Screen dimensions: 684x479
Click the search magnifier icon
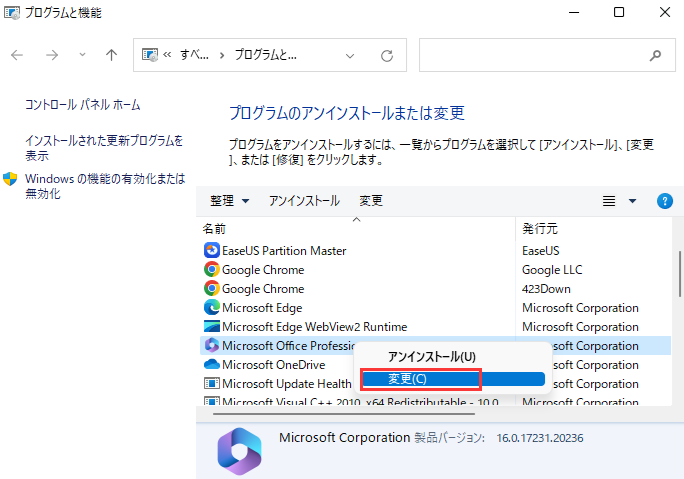(655, 55)
